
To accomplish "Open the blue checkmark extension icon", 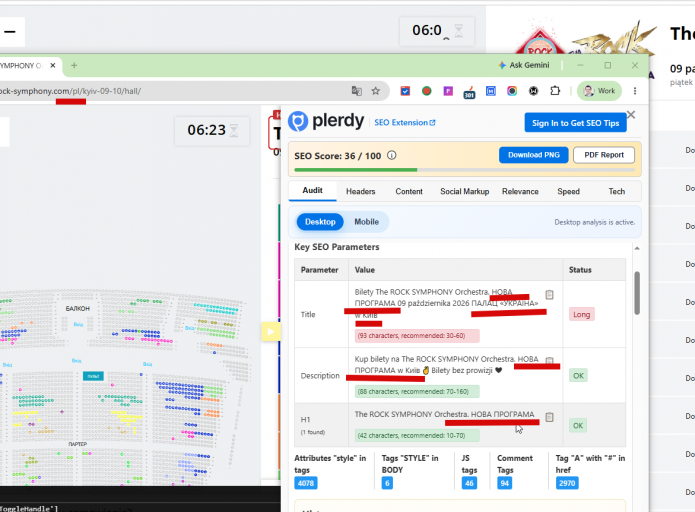I will tap(405, 91).
